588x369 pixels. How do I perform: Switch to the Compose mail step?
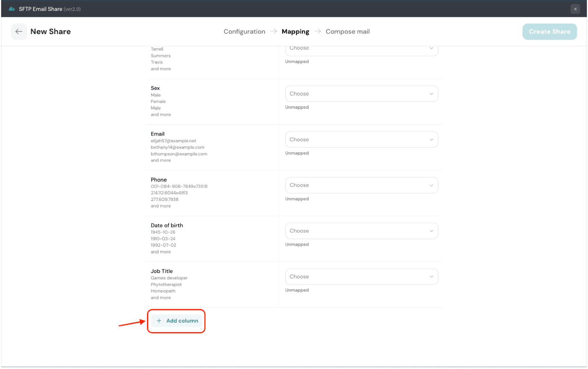click(347, 32)
